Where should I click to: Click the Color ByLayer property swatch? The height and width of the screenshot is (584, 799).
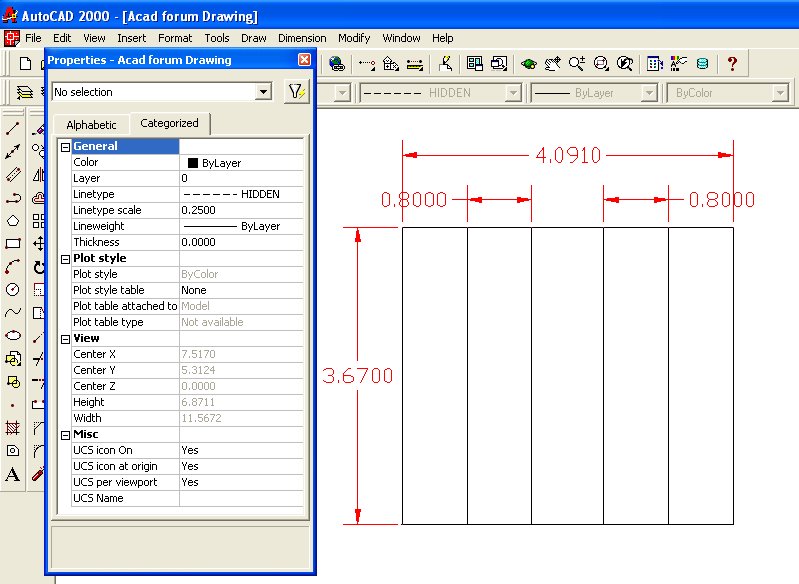193,163
